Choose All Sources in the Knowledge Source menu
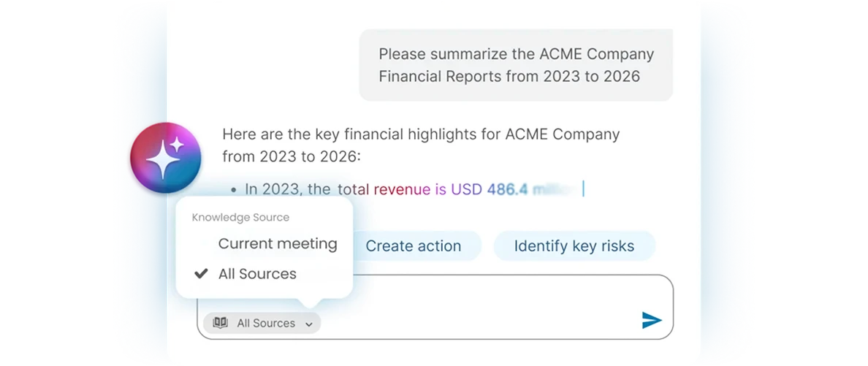Screen dimensions: 868x366 (257, 273)
